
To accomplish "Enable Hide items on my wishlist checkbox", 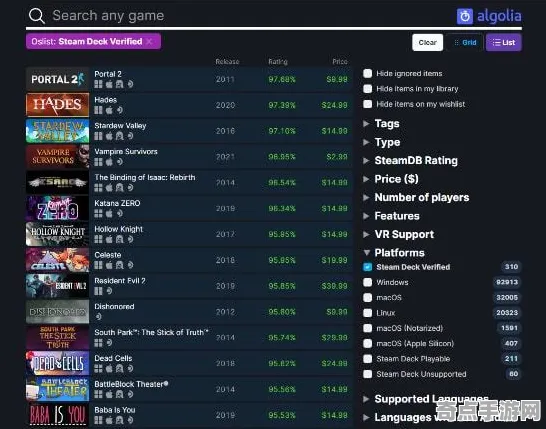I will tap(367, 104).
